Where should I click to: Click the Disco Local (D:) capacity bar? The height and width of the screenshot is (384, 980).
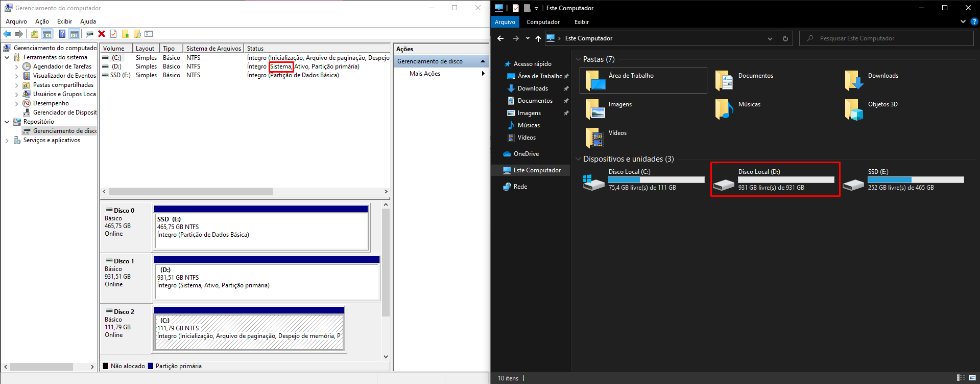(786, 179)
